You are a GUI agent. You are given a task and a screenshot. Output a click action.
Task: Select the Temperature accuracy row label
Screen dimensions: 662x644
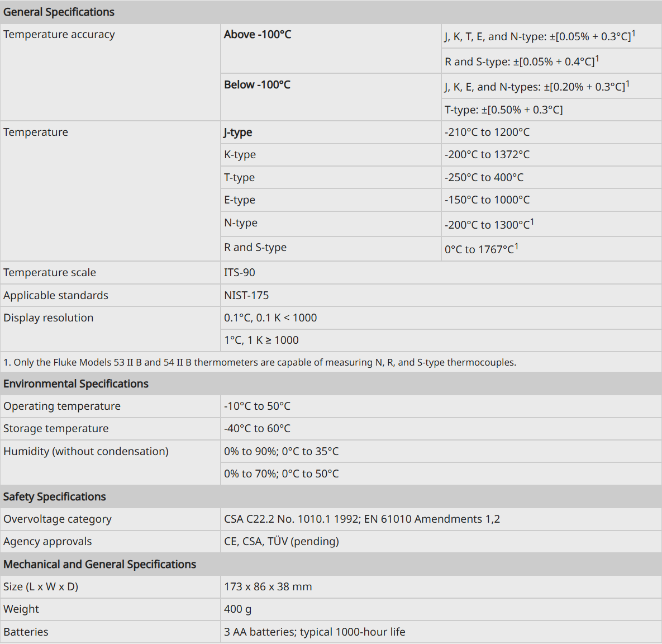tap(59, 34)
